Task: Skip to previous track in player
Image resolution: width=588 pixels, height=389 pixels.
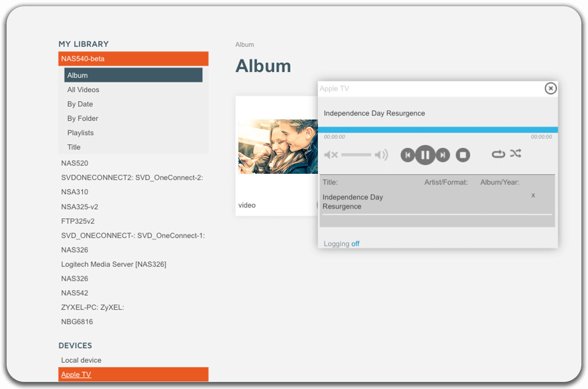Action: [407, 155]
